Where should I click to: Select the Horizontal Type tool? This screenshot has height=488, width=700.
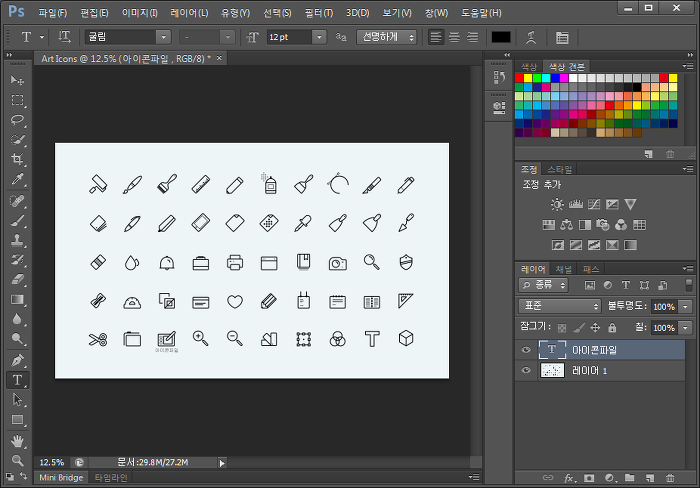tap(17, 380)
